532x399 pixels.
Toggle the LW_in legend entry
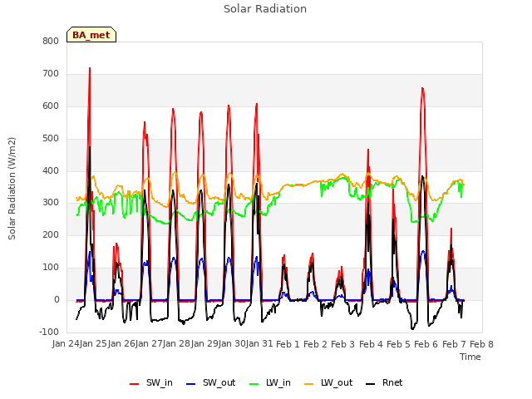pos(270,383)
